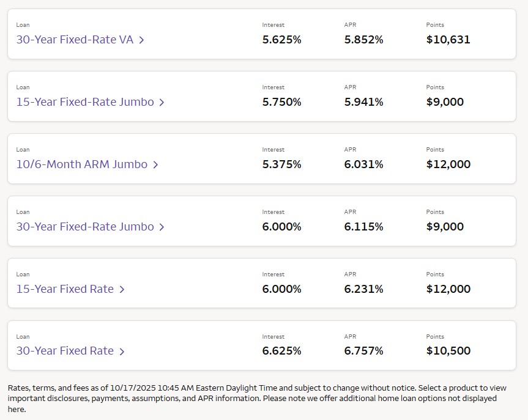
Task: Expand the 10/6-Month ARM Jumbo chevron arrow
Action: point(155,165)
